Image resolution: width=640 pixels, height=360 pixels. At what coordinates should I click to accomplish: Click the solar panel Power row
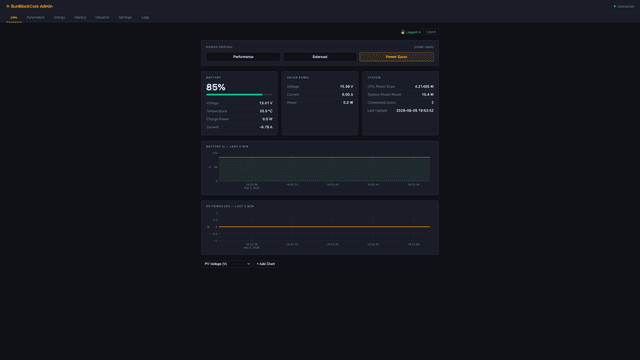coord(320,102)
